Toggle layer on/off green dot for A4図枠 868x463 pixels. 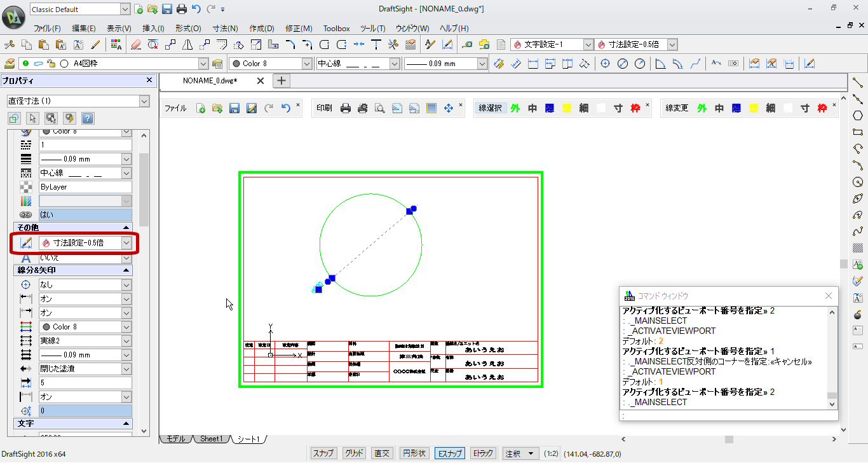[26, 64]
